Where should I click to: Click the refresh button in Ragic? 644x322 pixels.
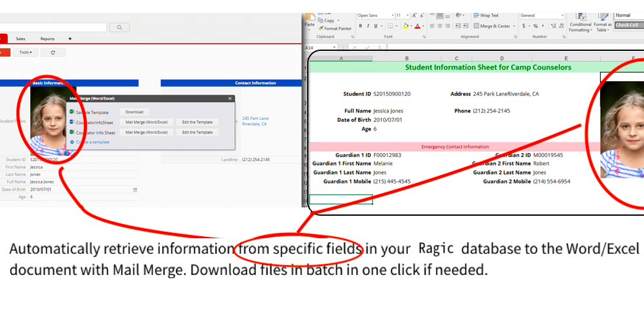53,53
